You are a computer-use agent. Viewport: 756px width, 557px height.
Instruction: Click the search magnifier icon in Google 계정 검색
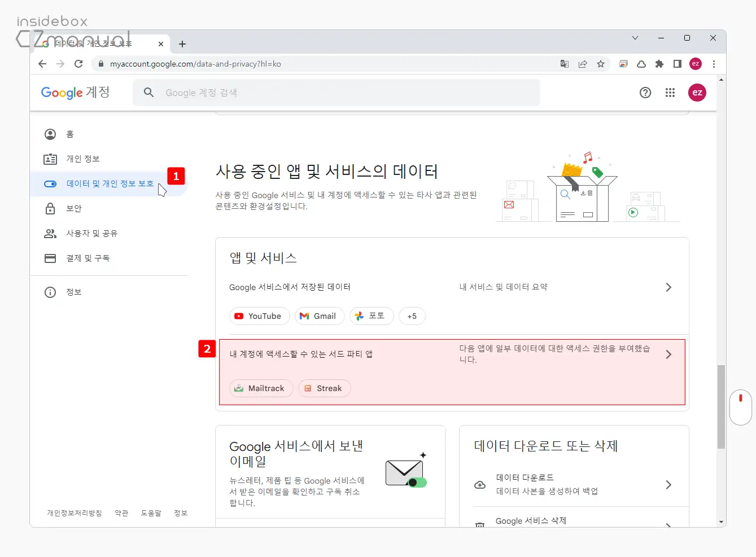pos(148,92)
